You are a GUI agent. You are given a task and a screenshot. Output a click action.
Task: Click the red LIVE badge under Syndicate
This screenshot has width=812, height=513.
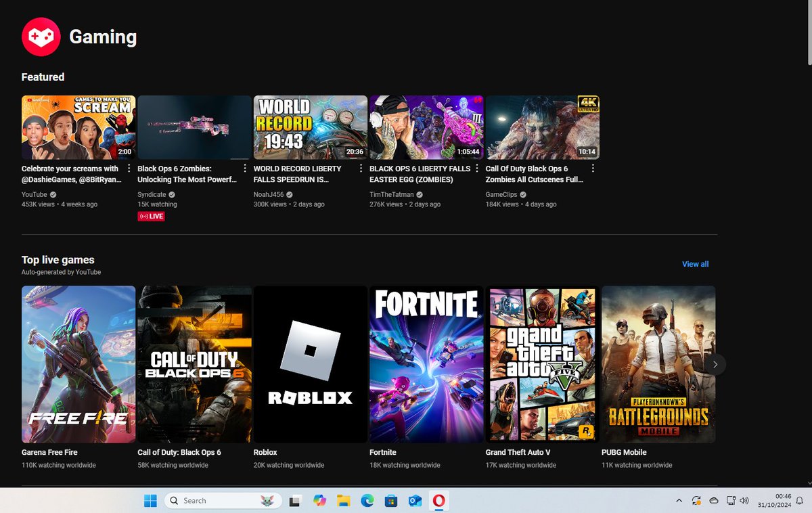(151, 217)
